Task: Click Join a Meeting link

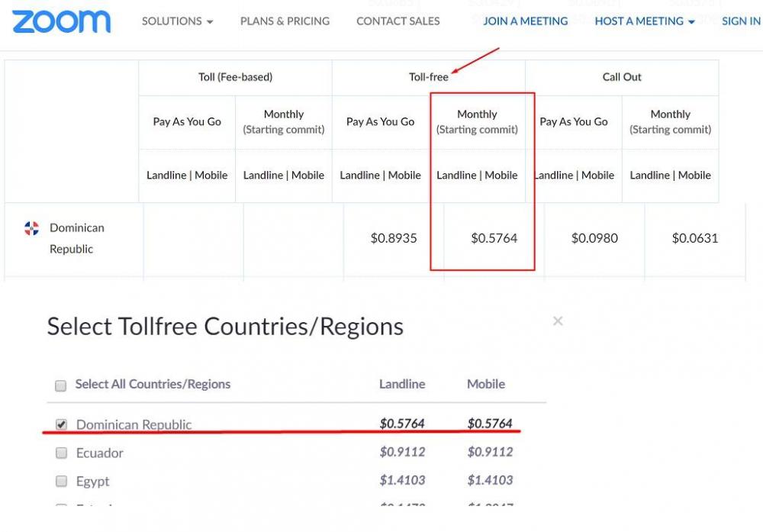Action: pyautogui.click(x=525, y=21)
